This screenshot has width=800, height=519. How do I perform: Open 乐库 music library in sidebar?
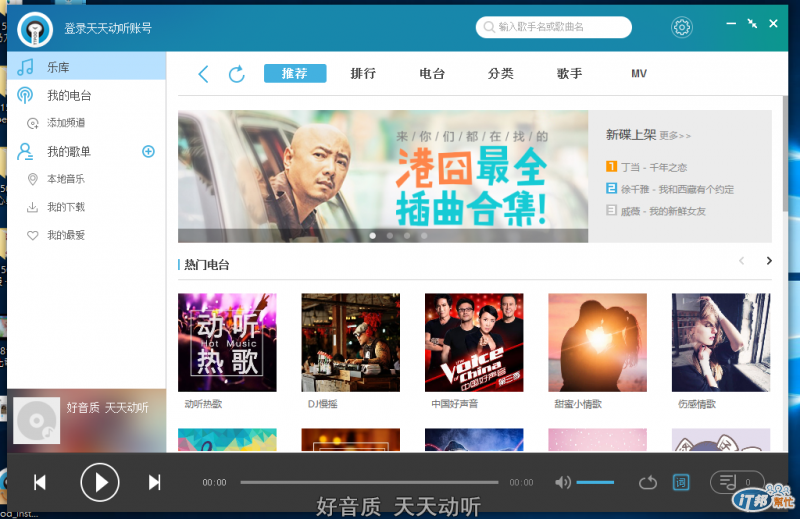[x=86, y=67]
